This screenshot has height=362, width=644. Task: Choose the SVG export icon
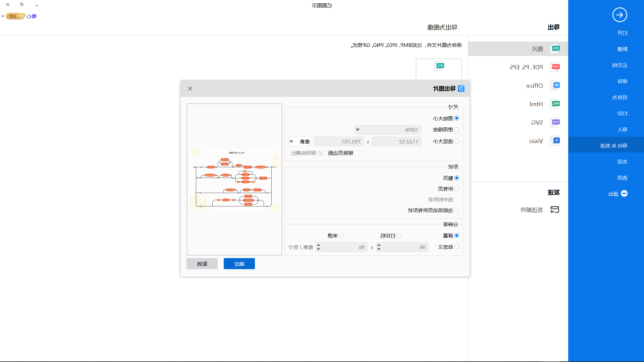pos(555,122)
